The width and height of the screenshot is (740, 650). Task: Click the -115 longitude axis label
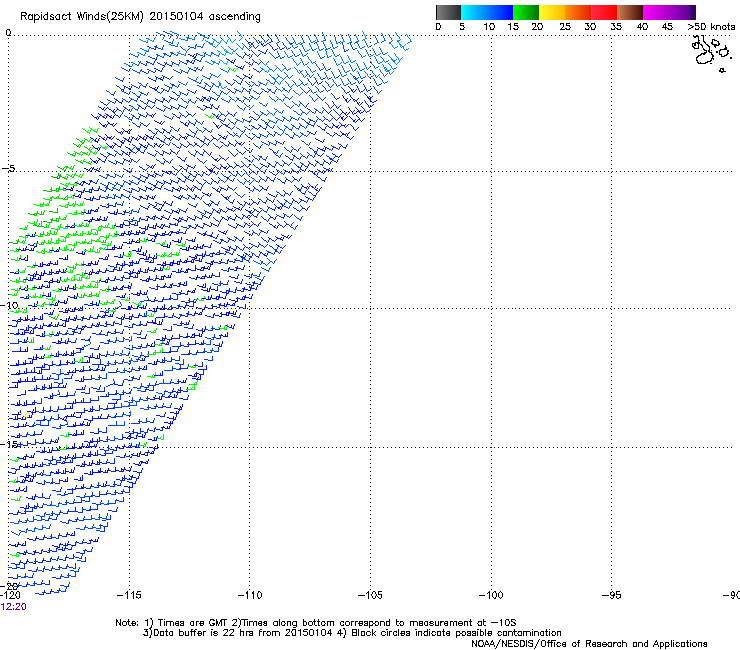coord(129,595)
